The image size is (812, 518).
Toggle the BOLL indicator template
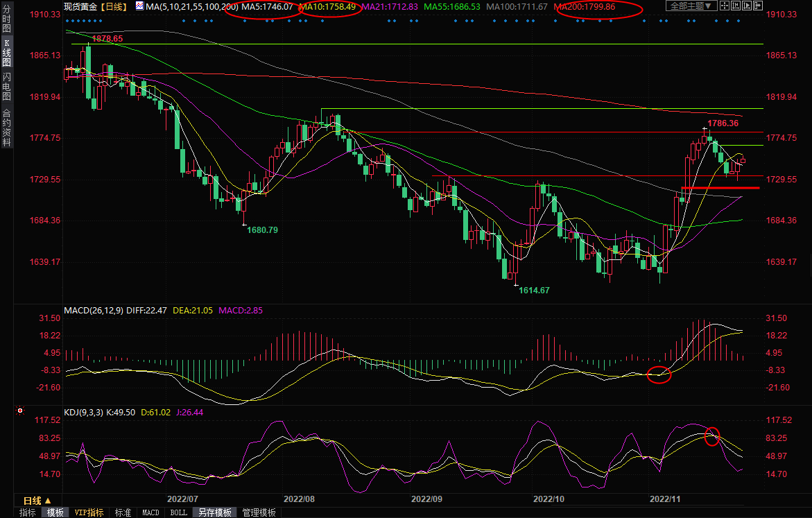[178, 512]
